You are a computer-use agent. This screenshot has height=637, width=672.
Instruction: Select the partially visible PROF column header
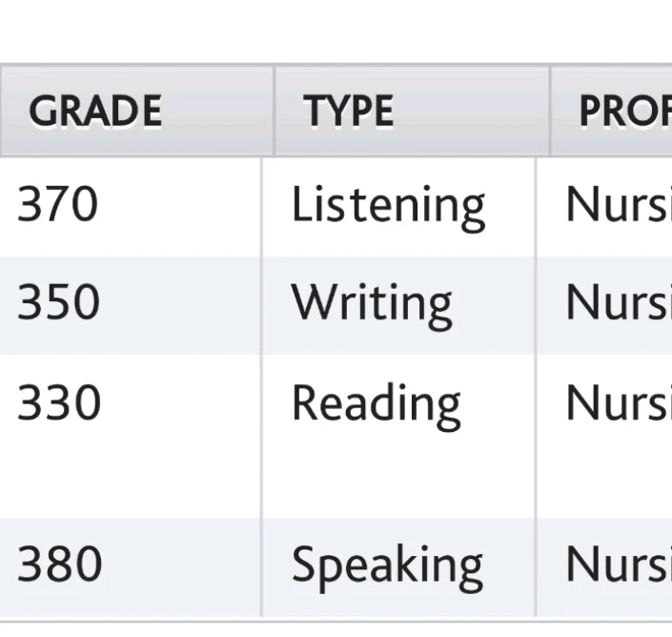pos(624,112)
